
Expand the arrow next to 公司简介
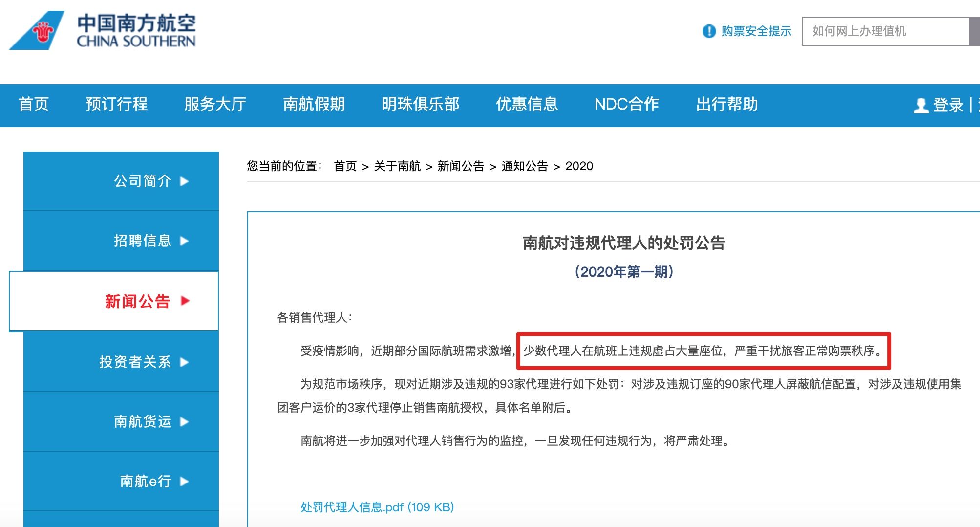point(184,181)
